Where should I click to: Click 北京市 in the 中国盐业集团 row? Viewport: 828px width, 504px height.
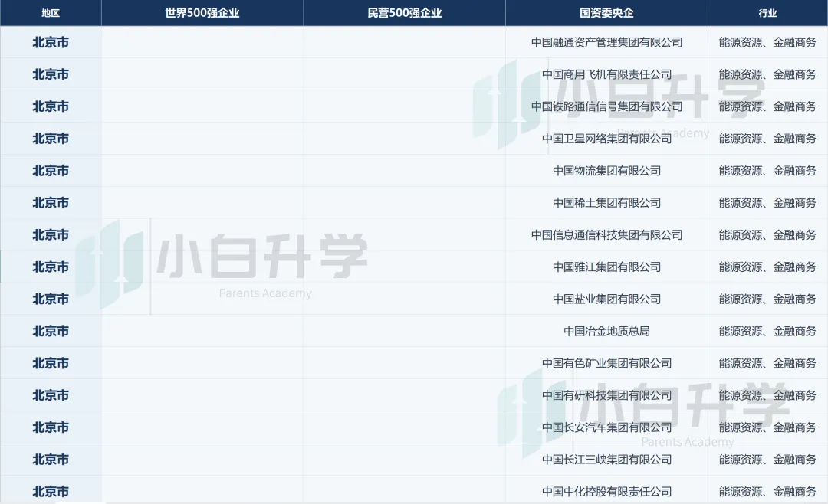click(51, 299)
